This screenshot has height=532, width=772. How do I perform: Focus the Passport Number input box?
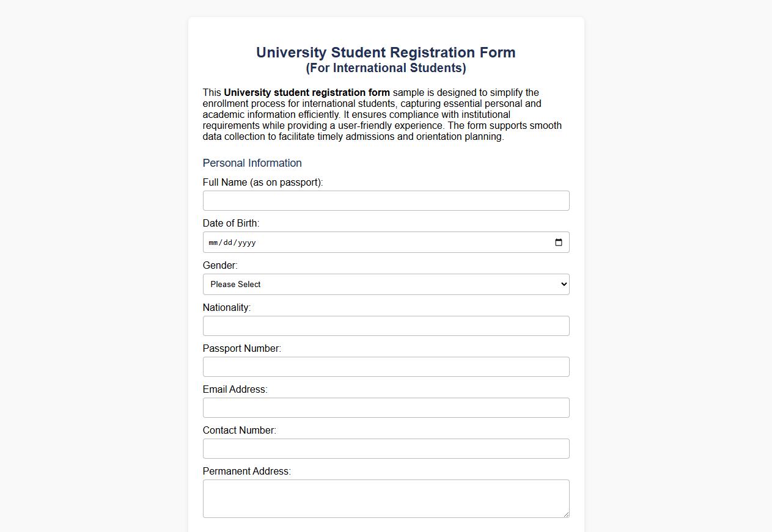[385, 366]
